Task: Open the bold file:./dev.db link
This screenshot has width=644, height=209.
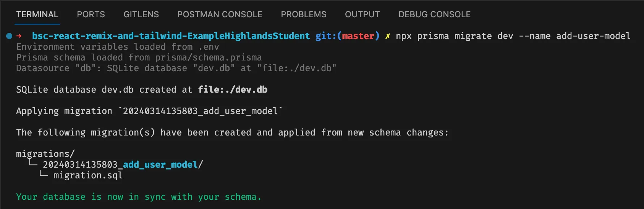Action: (x=233, y=90)
